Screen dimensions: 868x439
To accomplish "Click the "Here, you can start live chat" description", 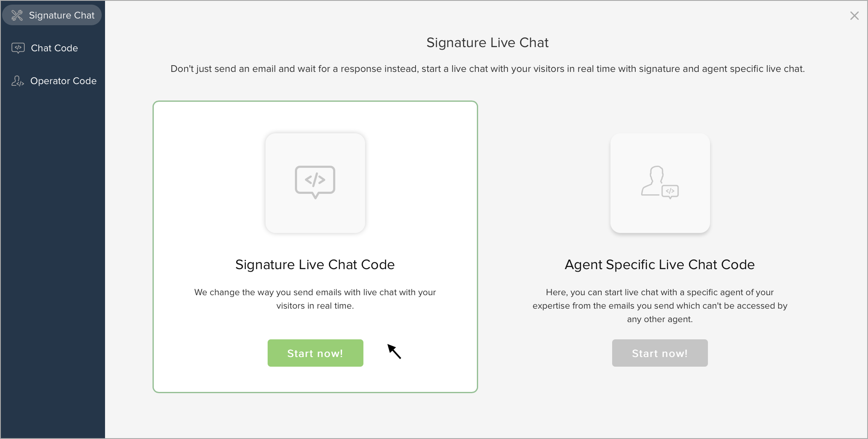I will point(660,306).
